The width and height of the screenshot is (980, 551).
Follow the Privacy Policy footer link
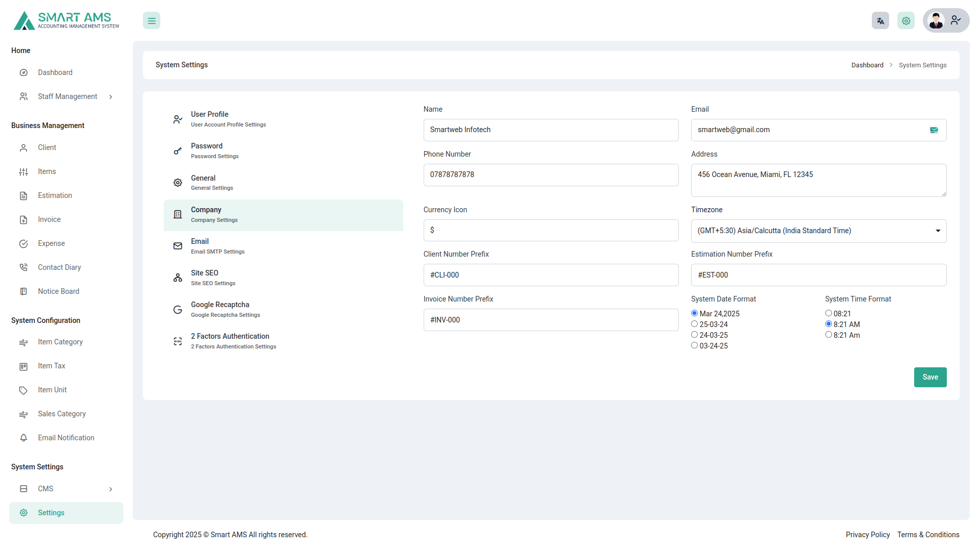click(x=867, y=535)
